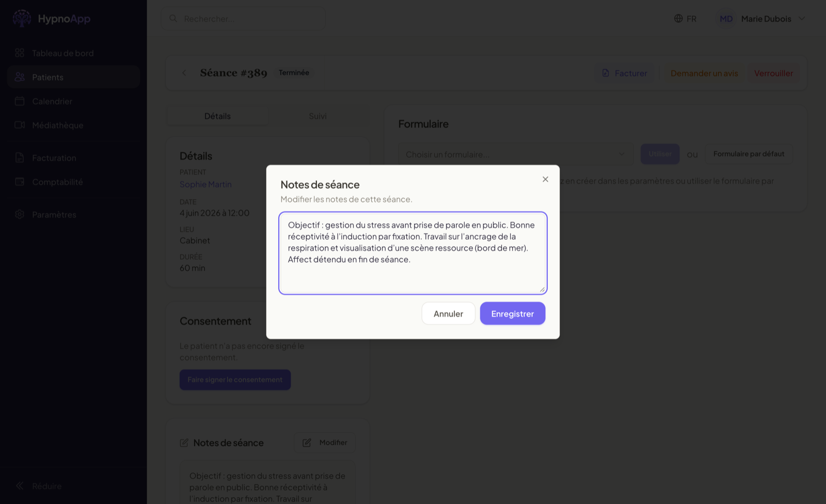Viewport: 826px width, 504px height.
Task: Click the MD user avatar
Action: 726,19
